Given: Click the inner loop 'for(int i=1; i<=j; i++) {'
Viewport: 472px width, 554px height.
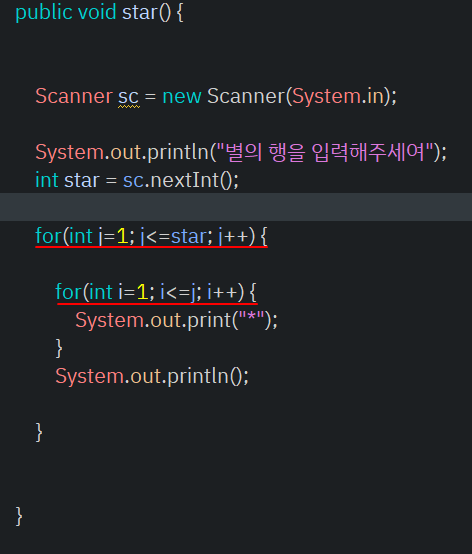Looking at the screenshot, I should (156, 292).
